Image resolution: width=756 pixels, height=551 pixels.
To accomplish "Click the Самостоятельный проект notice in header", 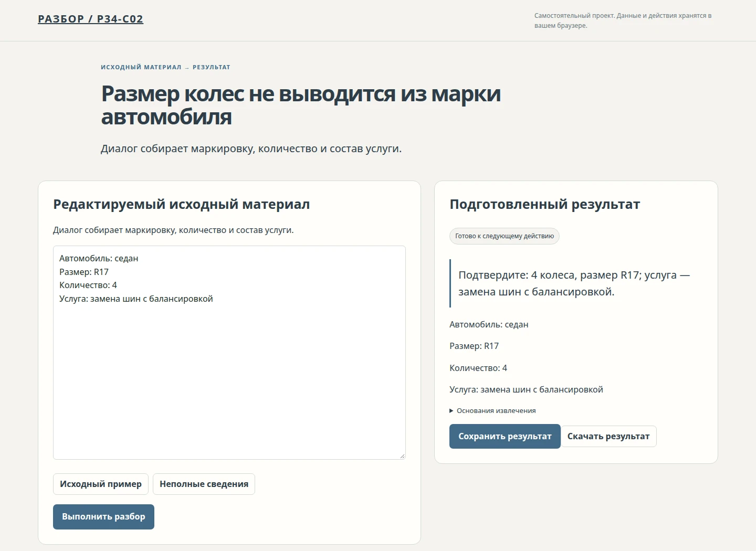I will pos(623,20).
